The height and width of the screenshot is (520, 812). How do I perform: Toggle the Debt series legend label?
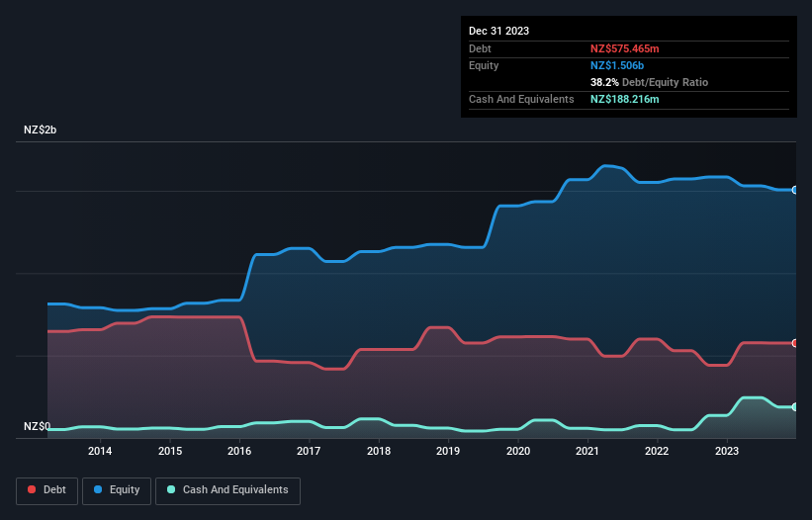(55, 490)
